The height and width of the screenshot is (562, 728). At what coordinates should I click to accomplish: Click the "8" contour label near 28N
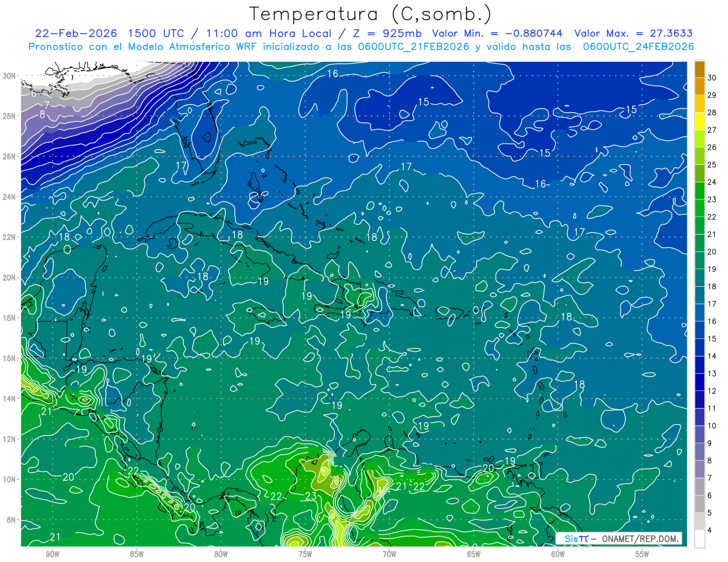pyautogui.click(x=42, y=114)
